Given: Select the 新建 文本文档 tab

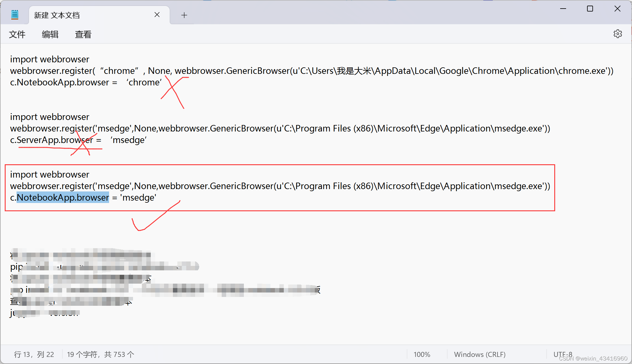Looking at the screenshot, I should tap(99, 15).
